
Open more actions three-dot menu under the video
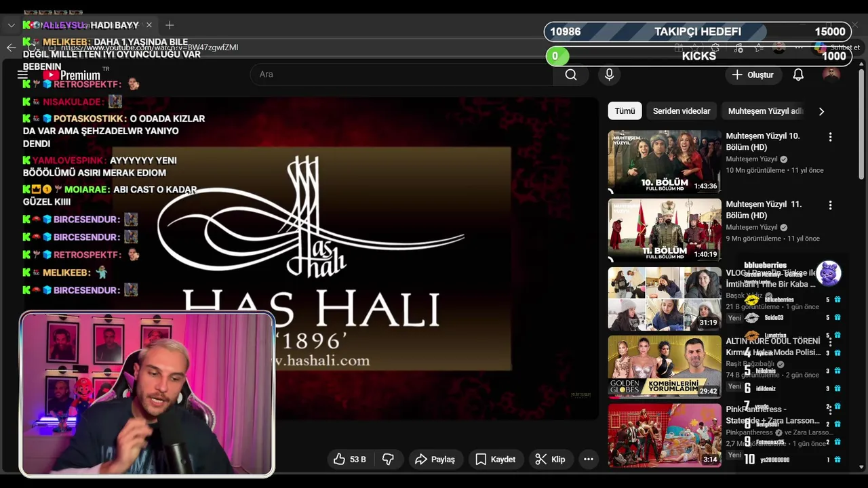[x=589, y=460]
